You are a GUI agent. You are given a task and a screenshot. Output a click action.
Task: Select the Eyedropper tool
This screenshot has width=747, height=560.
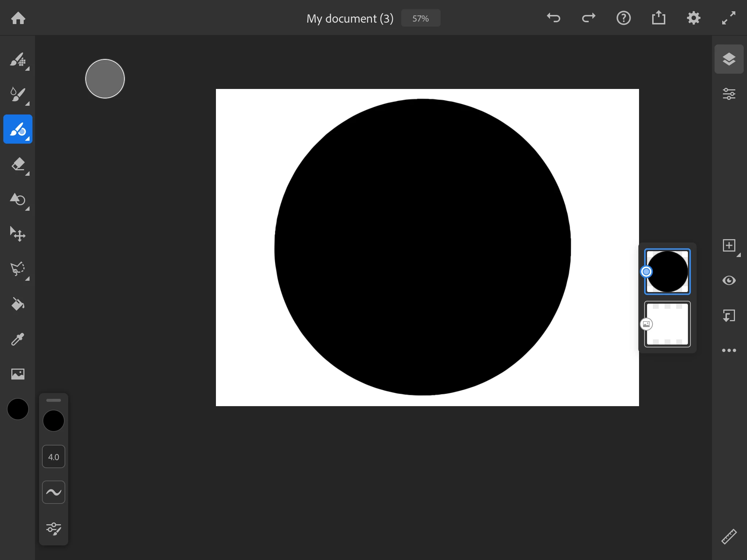pyautogui.click(x=18, y=339)
